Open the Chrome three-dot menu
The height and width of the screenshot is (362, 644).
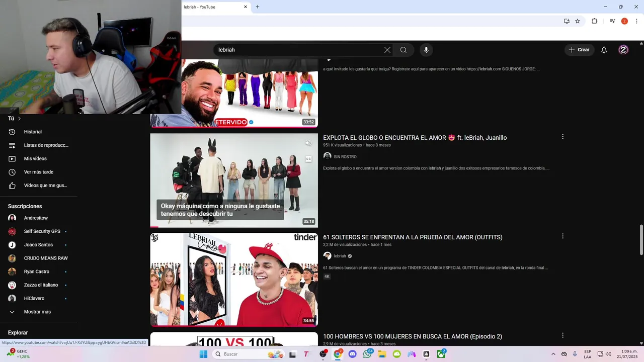click(x=636, y=21)
